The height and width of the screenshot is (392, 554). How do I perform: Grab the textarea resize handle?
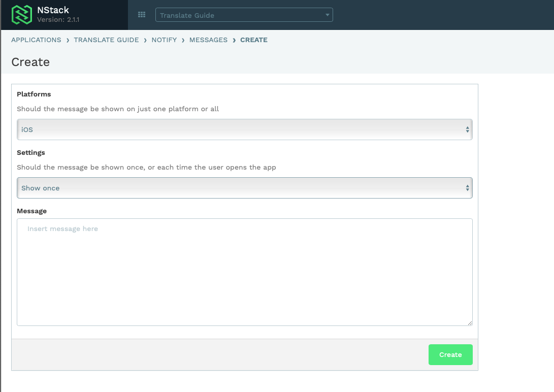coord(470,323)
